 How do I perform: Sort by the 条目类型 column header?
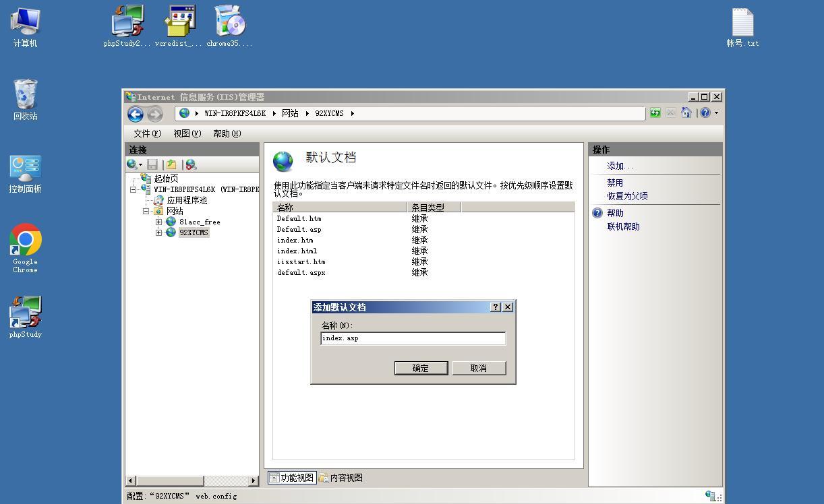[x=434, y=208]
